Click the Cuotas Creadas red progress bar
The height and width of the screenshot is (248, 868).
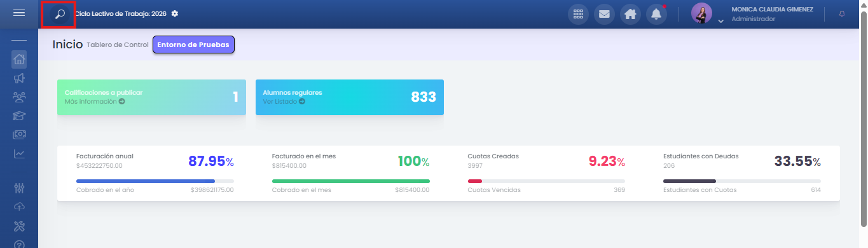point(546,181)
